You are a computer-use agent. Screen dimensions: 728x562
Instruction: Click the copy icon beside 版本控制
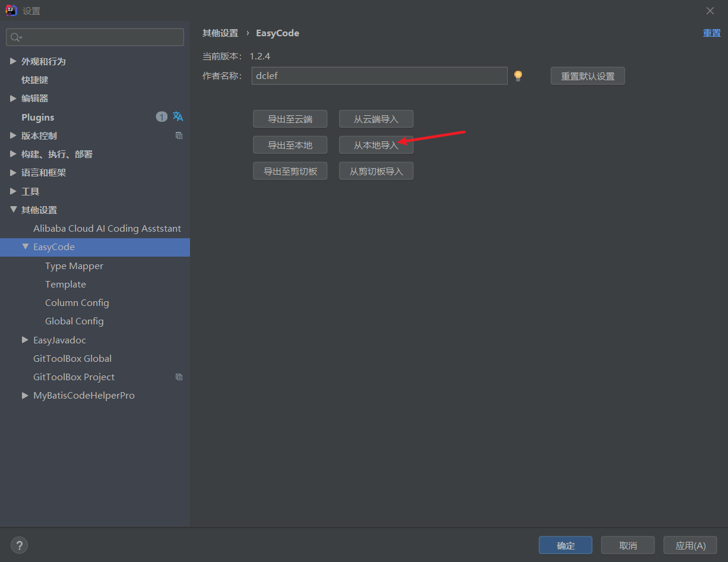pos(179,135)
